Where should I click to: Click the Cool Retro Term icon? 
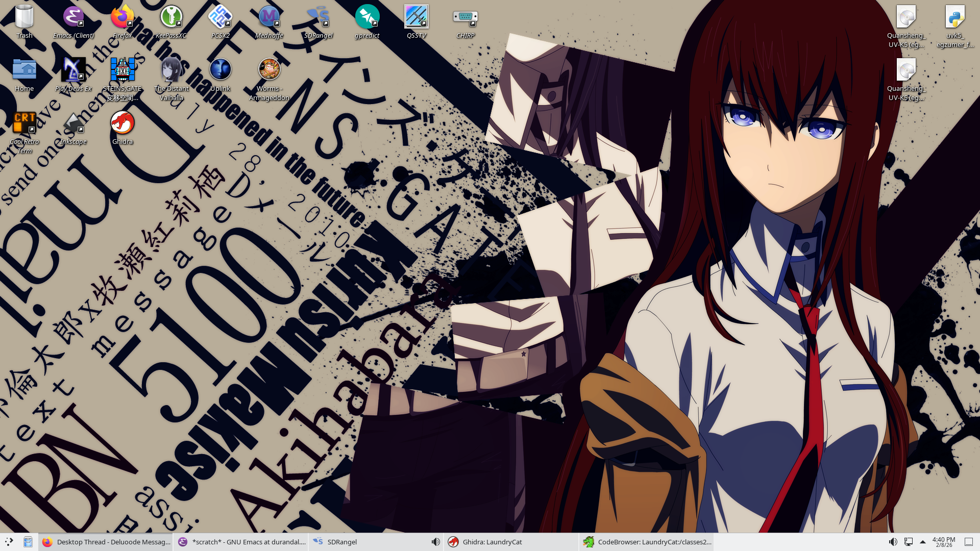pyautogui.click(x=24, y=133)
